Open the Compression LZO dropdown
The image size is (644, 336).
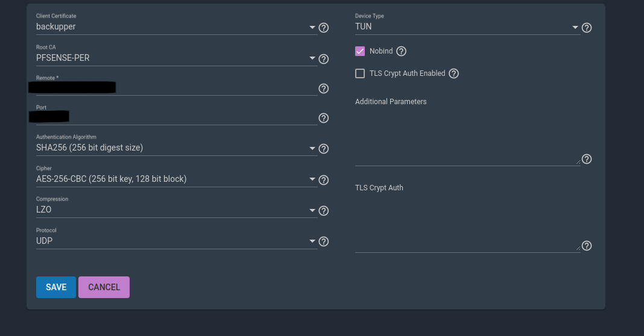tap(177, 210)
